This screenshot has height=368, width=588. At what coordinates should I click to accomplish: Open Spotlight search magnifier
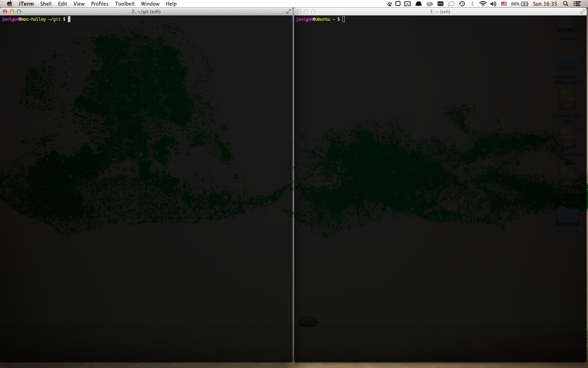click(566, 4)
